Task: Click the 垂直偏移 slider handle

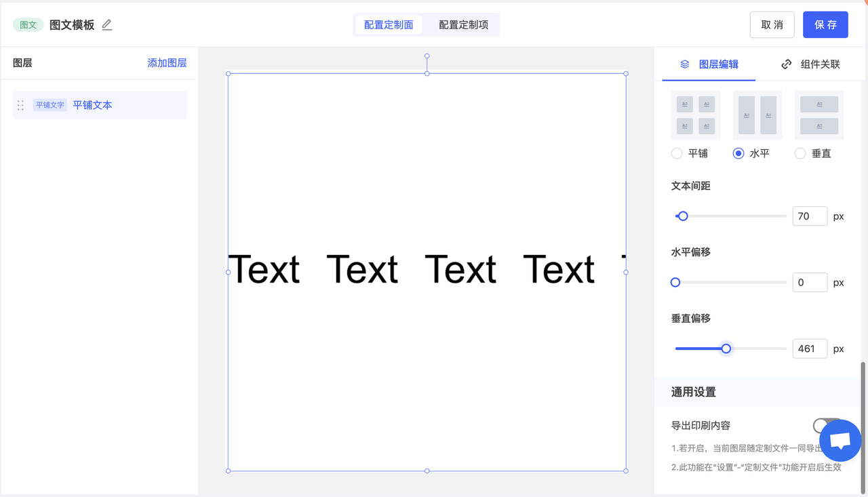Action: 726,349
